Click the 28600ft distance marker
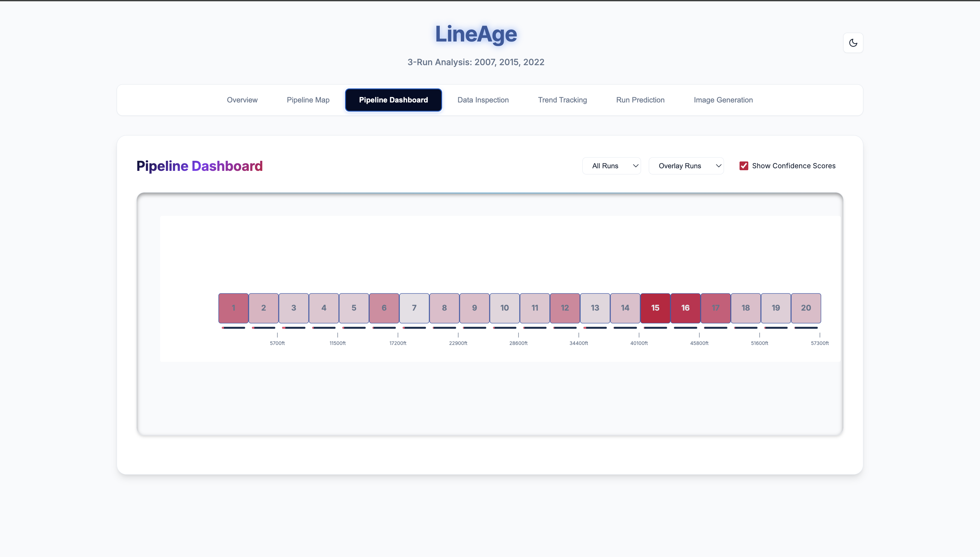Screen dimensions: 980x557 518,343
